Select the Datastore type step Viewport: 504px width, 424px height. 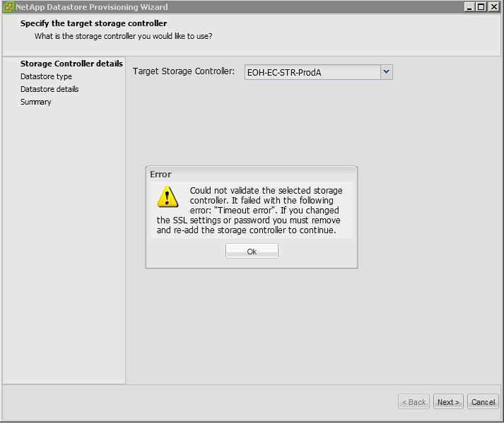[46, 76]
